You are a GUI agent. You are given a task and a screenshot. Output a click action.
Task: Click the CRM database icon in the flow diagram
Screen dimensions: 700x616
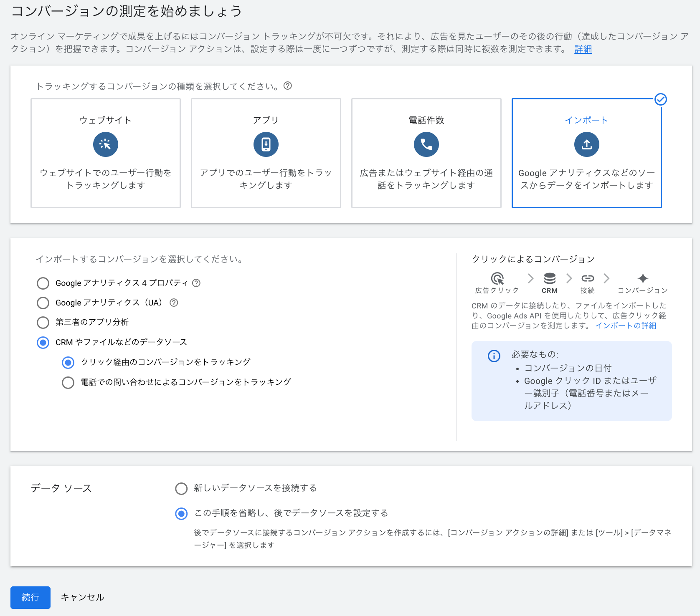550,278
